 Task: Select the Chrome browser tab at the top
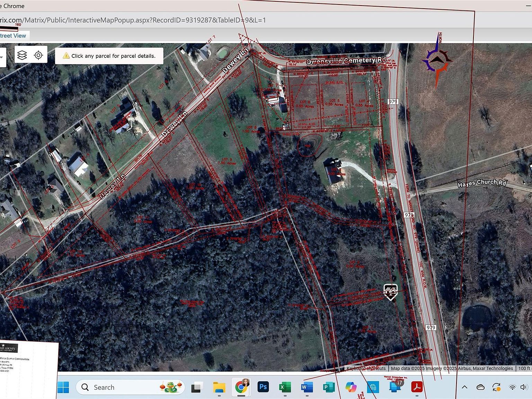[x=12, y=6]
